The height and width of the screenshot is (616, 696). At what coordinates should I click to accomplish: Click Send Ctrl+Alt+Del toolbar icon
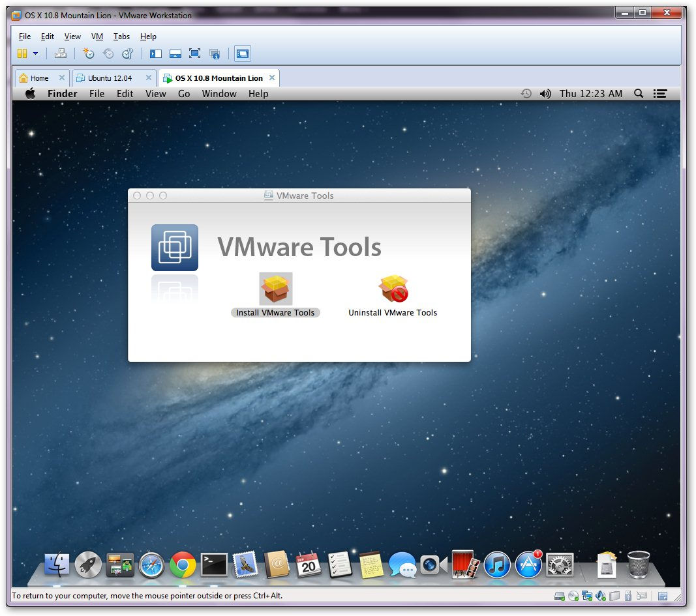tap(61, 53)
